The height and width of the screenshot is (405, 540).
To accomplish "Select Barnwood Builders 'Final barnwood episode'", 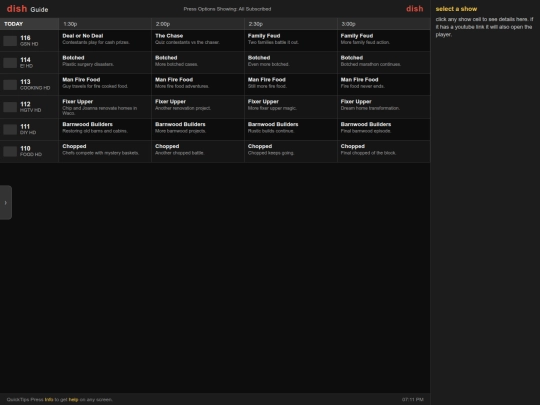I will 384,129.
